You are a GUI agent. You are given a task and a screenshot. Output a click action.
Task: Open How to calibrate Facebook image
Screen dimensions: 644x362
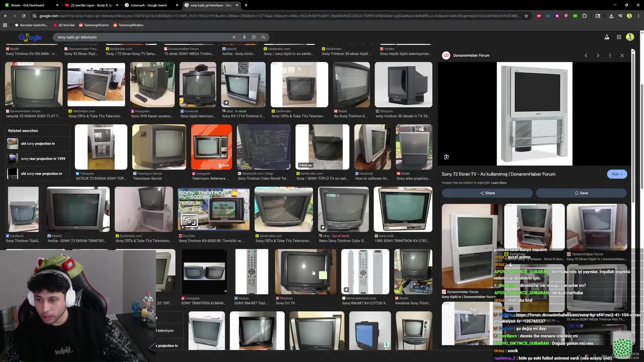point(373,147)
